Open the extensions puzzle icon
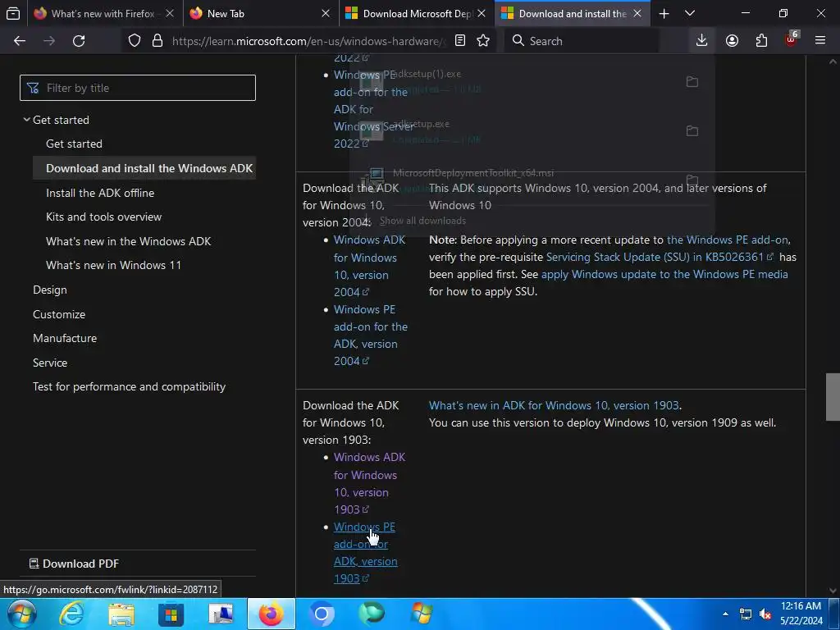The image size is (840, 630). coord(761,41)
